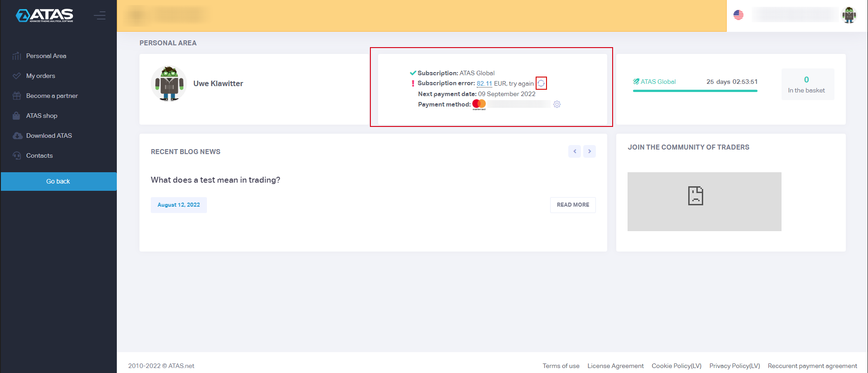This screenshot has width=868, height=373.
Task: Open Download ATAS page
Action: click(49, 136)
